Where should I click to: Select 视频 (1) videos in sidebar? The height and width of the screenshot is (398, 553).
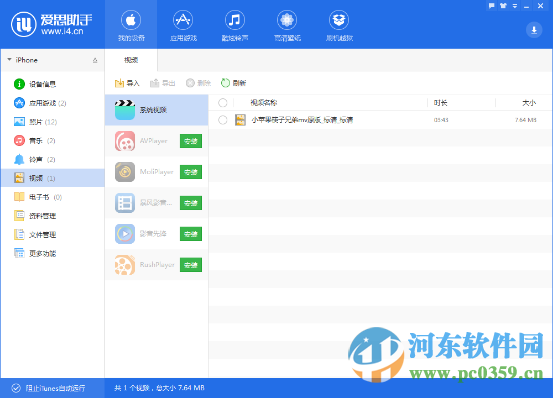[53, 178]
